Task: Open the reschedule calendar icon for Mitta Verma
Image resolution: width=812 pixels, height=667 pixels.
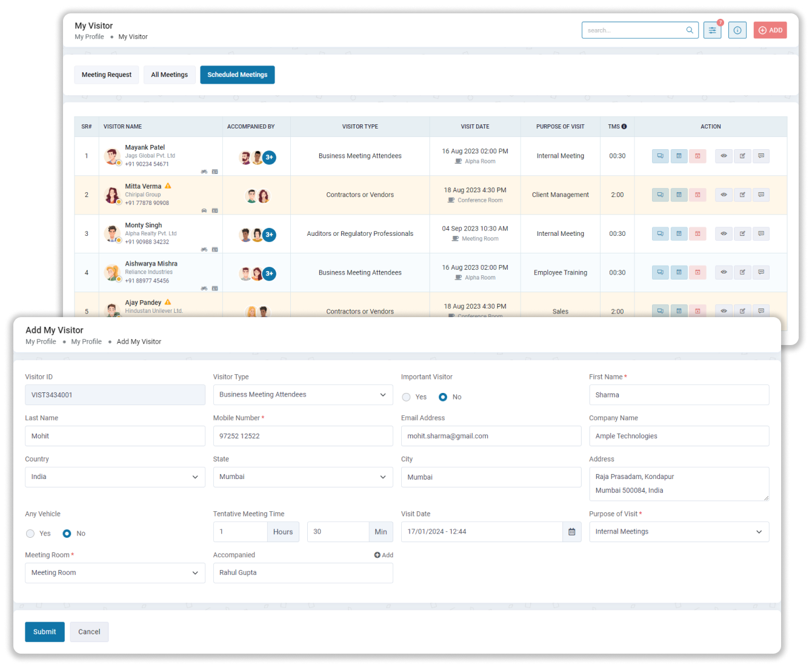Action: coord(679,195)
